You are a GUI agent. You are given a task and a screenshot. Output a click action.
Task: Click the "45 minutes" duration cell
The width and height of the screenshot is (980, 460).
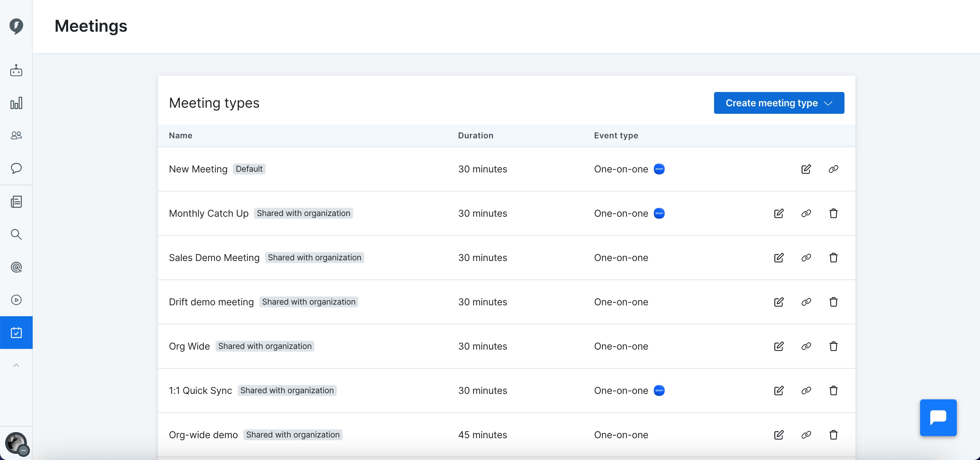pyautogui.click(x=483, y=434)
